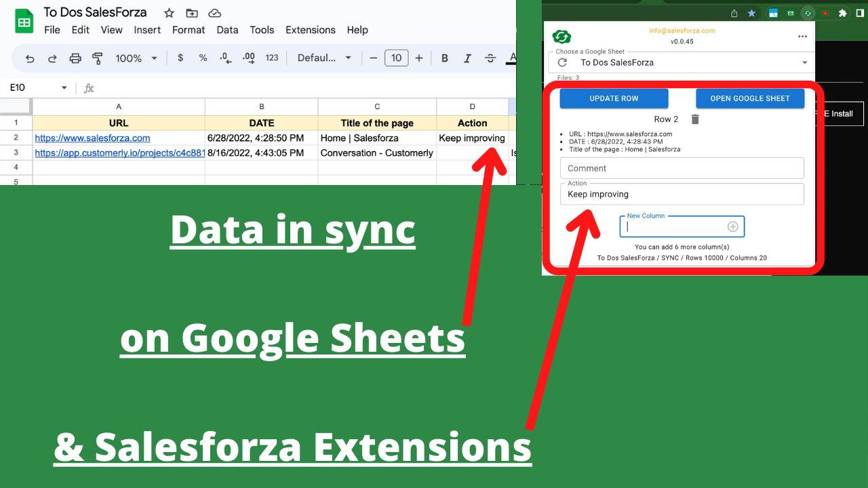The image size is (868, 488).
Task: Expand the Choose a Google Sheet dropdown
Action: (804, 62)
